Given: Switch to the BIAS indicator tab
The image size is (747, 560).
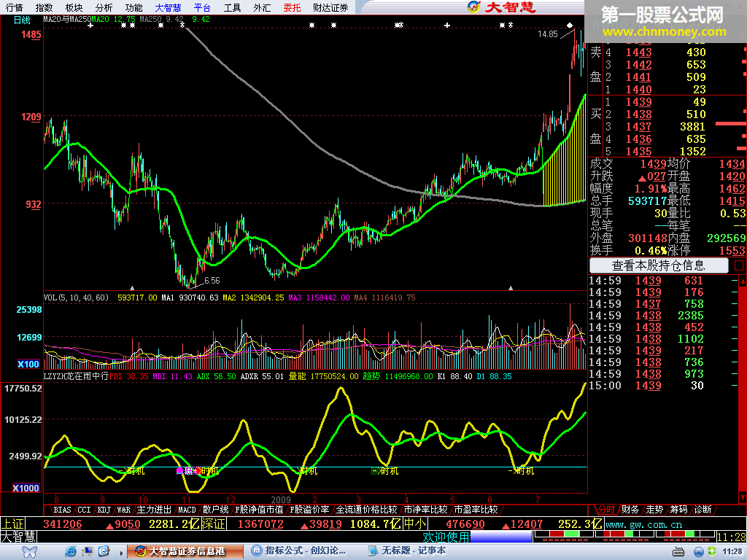Looking at the screenshot, I should (x=62, y=510).
